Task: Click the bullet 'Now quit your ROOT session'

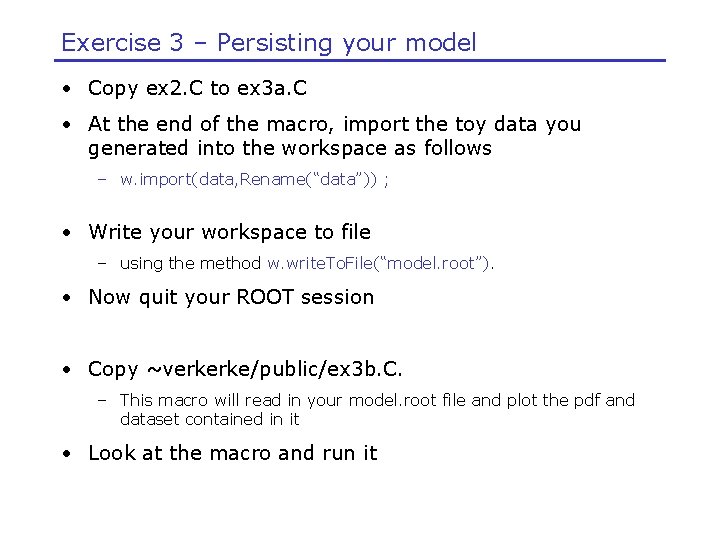Action: point(231,297)
